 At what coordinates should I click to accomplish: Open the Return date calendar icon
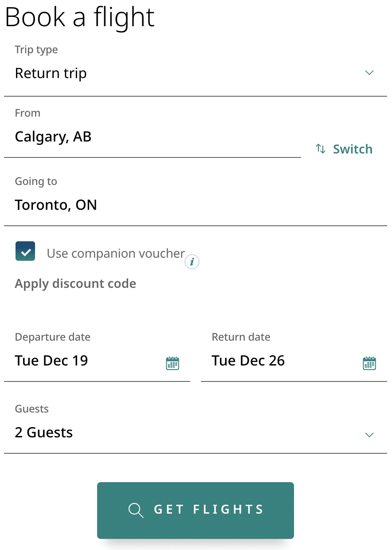coord(369,363)
